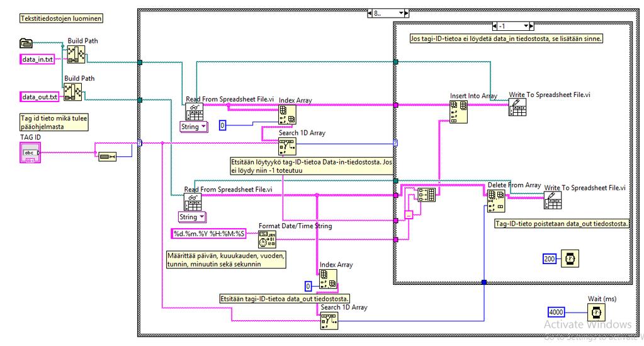Click the 'Format Date/Time String' label
Image resolution: width=644 pixels, height=346 pixels.
295,226
